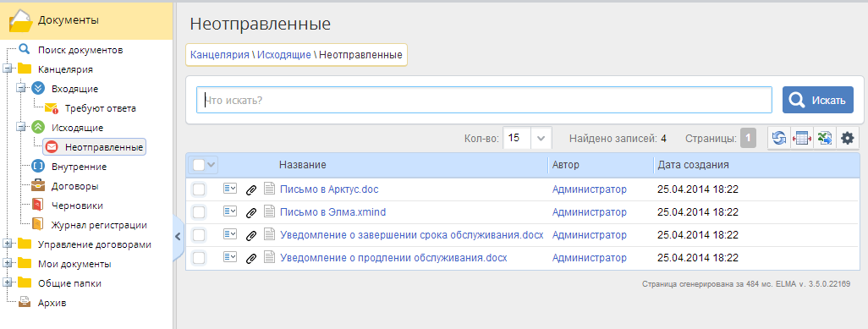Collapse the Входящие tree node
868x329 pixels.
click(21, 88)
